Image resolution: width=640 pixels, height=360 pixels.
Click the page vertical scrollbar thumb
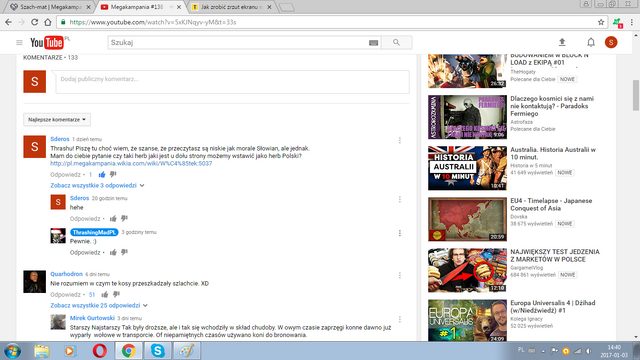click(636, 95)
